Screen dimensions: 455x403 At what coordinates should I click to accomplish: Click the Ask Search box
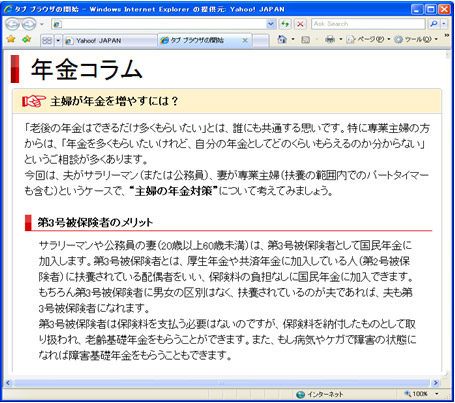368,24
